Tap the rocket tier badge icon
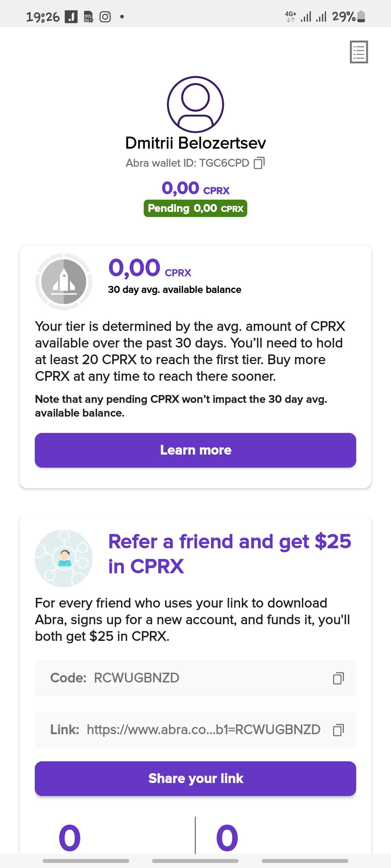Image resolution: width=391 pixels, height=868 pixels. point(64,282)
